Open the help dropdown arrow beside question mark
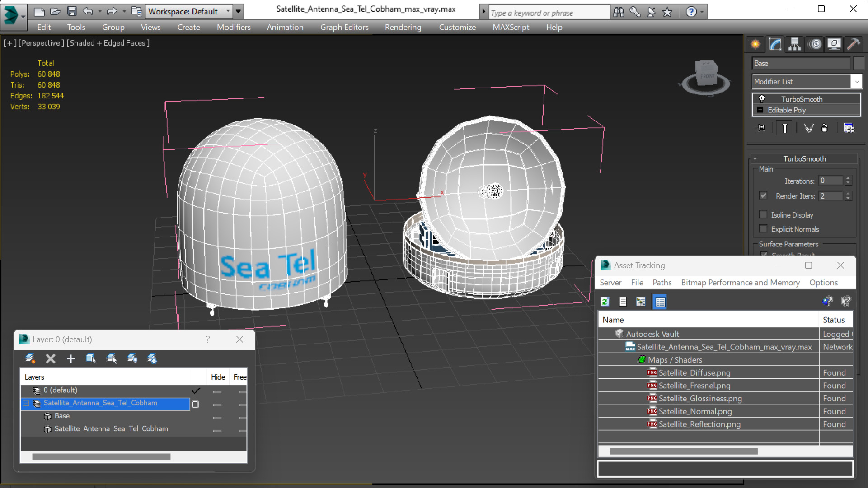The image size is (868, 488). pyautogui.click(x=702, y=12)
